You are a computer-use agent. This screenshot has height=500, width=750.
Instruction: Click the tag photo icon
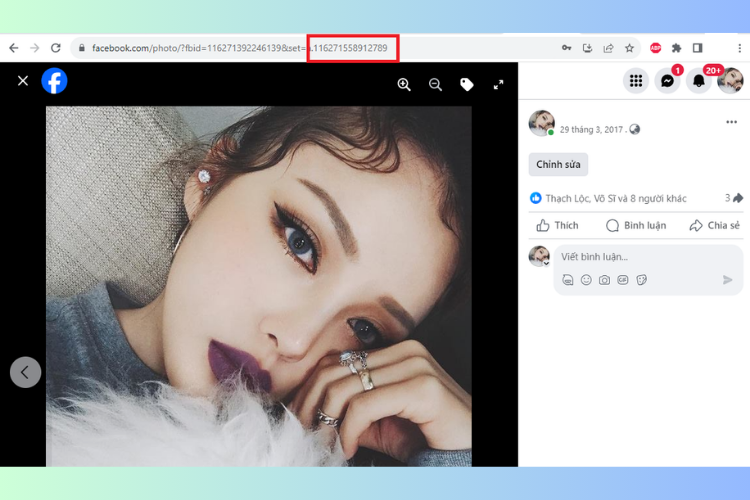(467, 85)
